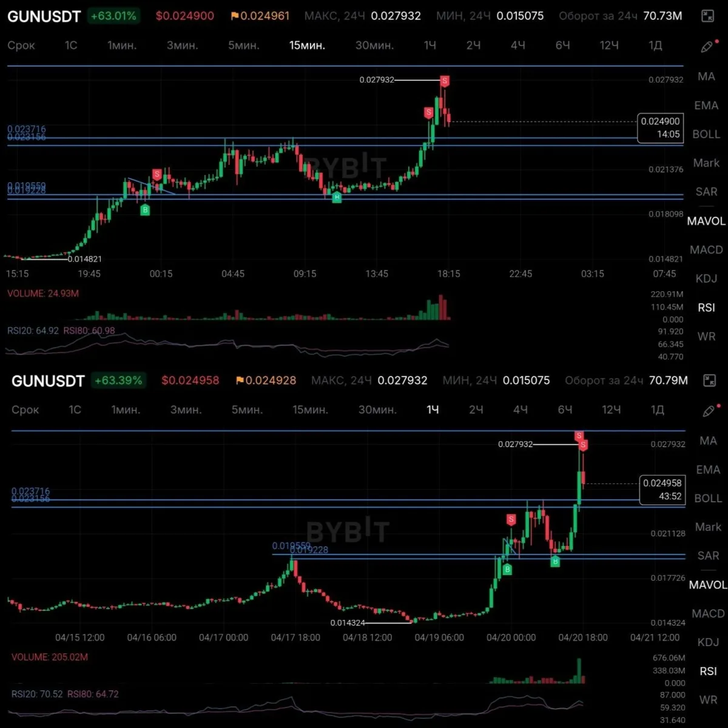Toggle KDJ indicator on upper chart
The height and width of the screenshot is (728, 728).
706,278
